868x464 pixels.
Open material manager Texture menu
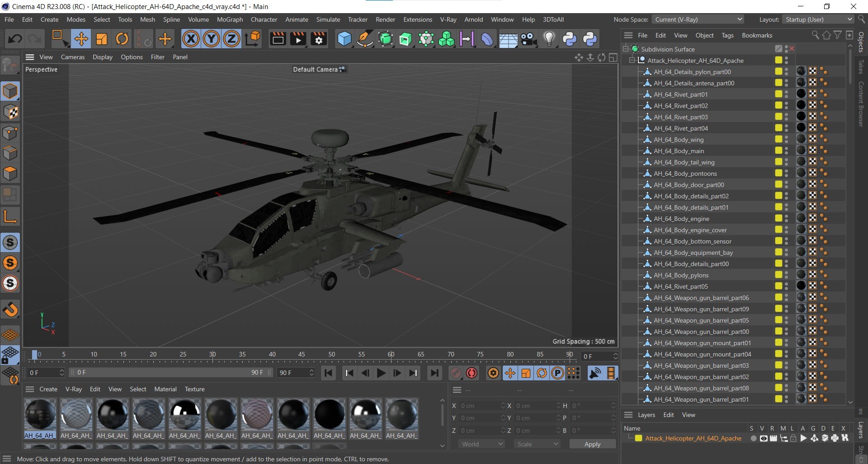(x=194, y=389)
